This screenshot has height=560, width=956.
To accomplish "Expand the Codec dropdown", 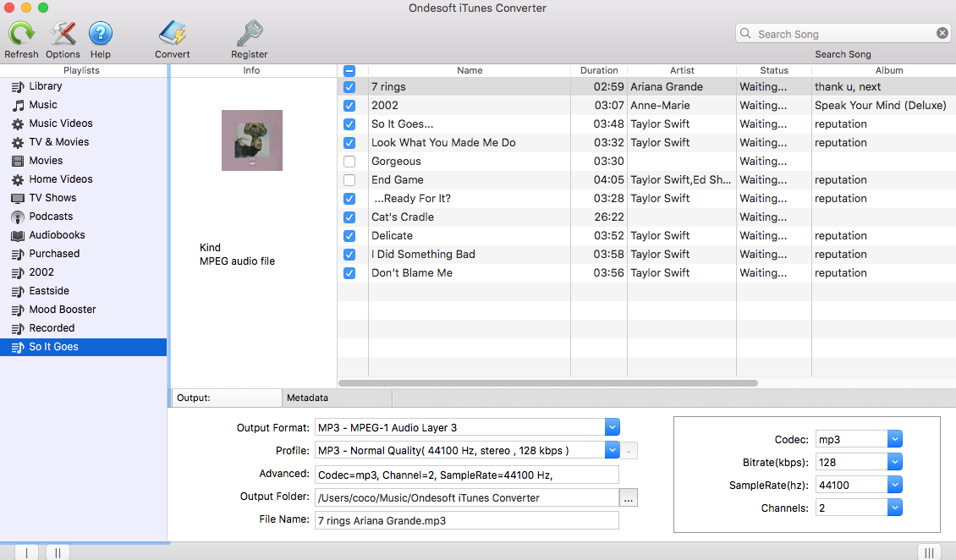I will pyautogui.click(x=894, y=439).
